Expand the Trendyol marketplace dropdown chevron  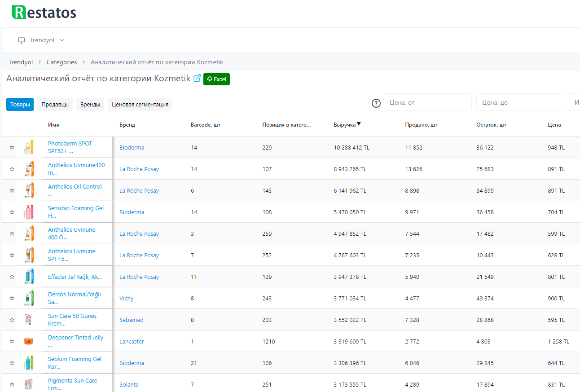[x=62, y=40]
